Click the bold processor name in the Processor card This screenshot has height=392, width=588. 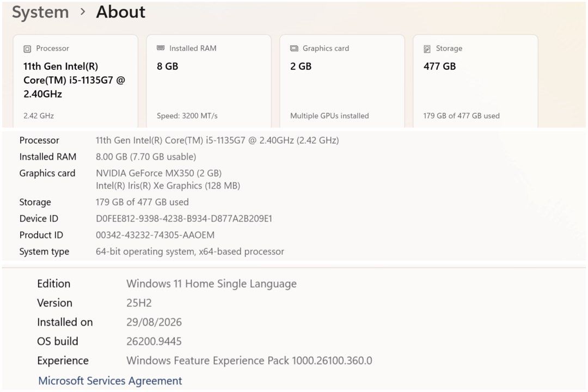[74, 80]
